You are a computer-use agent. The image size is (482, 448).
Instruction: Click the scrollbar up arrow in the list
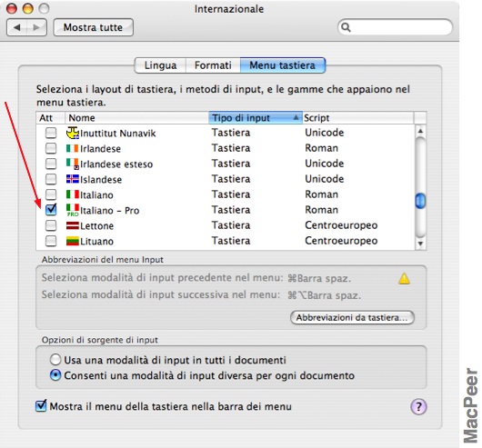[420, 131]
